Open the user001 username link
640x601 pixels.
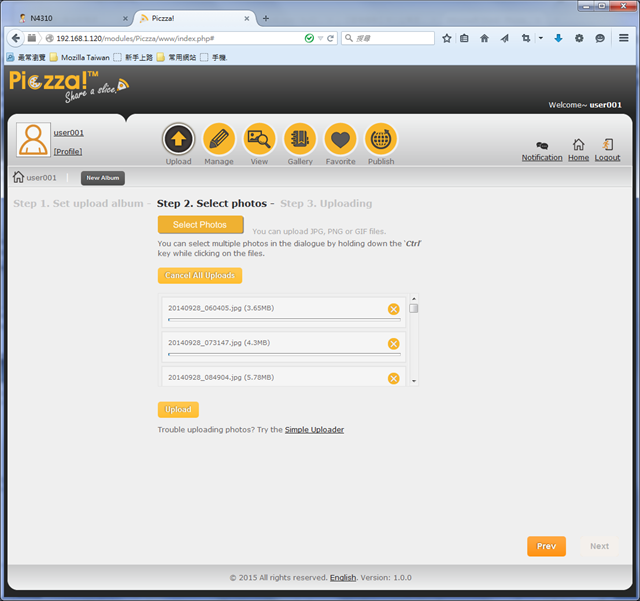click(69, 133)
